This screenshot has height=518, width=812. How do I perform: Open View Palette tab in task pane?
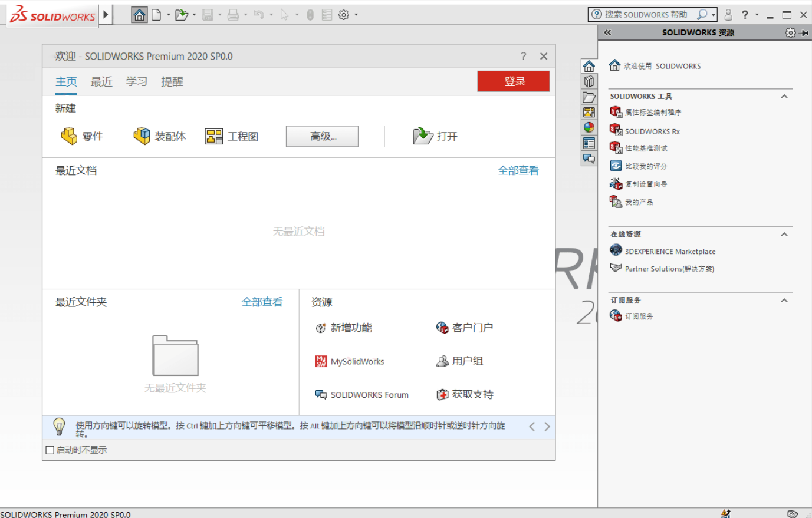coord(589,112)
